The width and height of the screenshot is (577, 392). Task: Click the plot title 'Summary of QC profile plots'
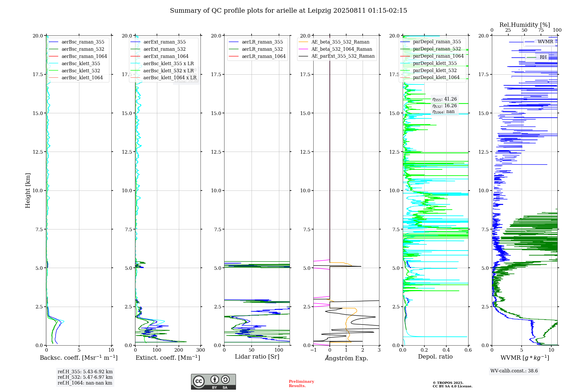[288, 11]
